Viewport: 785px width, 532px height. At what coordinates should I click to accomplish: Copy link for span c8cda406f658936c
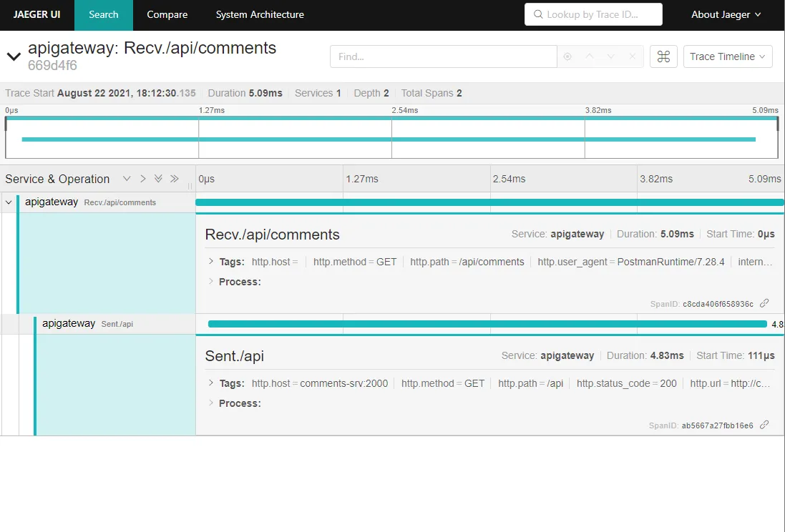click(x=764, y=303)
